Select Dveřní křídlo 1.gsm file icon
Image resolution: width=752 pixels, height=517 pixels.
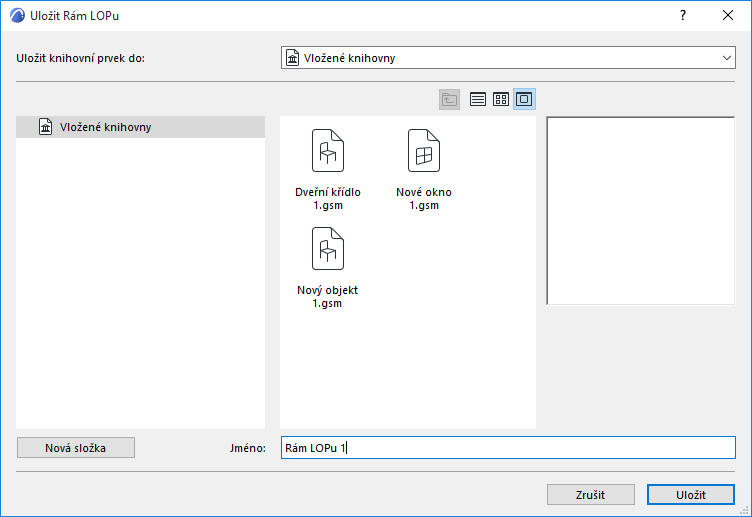[x=328, y=151]
